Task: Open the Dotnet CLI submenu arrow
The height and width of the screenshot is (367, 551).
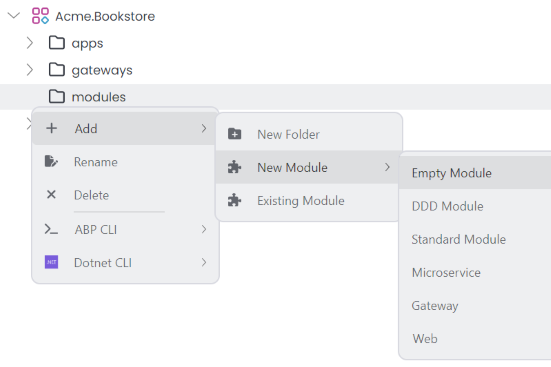Action: click(x=204, y=262)
